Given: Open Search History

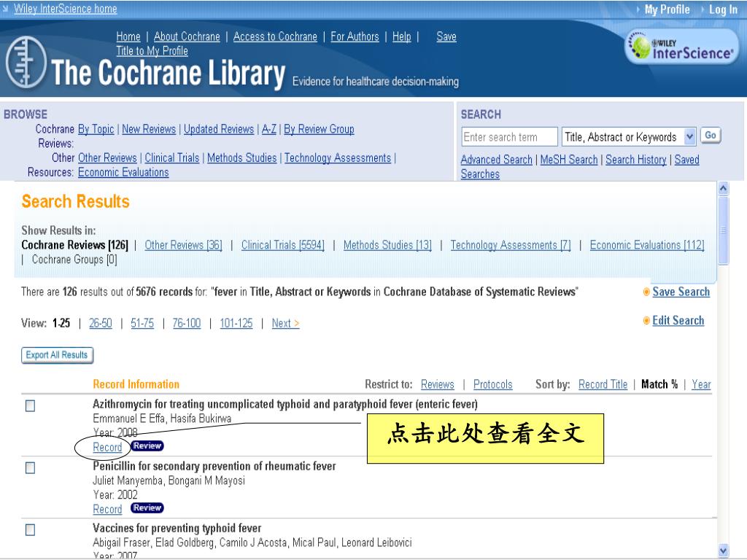Looking at the screenshot, I should pos(636,160).
